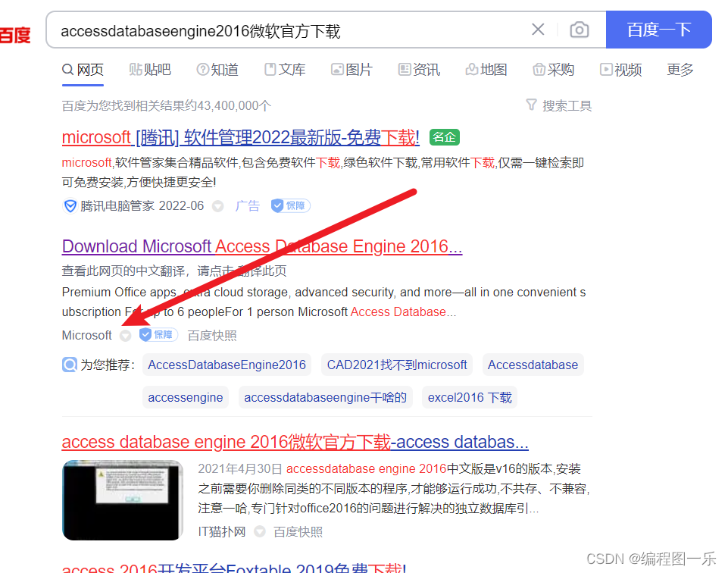Clear the search box with the X icon
The height and width of the screenshot is (573, 728).
[538, 30]
